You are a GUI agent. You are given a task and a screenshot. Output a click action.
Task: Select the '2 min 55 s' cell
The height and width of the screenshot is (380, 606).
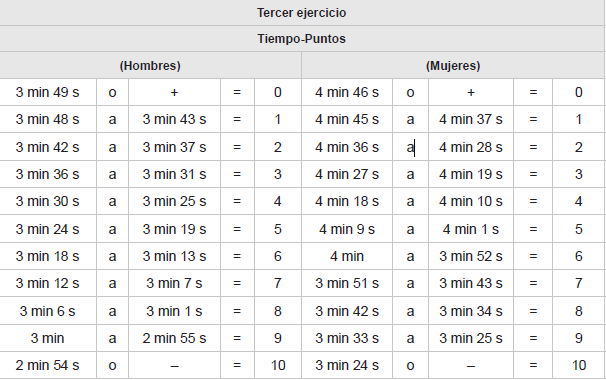coord(174,338)
